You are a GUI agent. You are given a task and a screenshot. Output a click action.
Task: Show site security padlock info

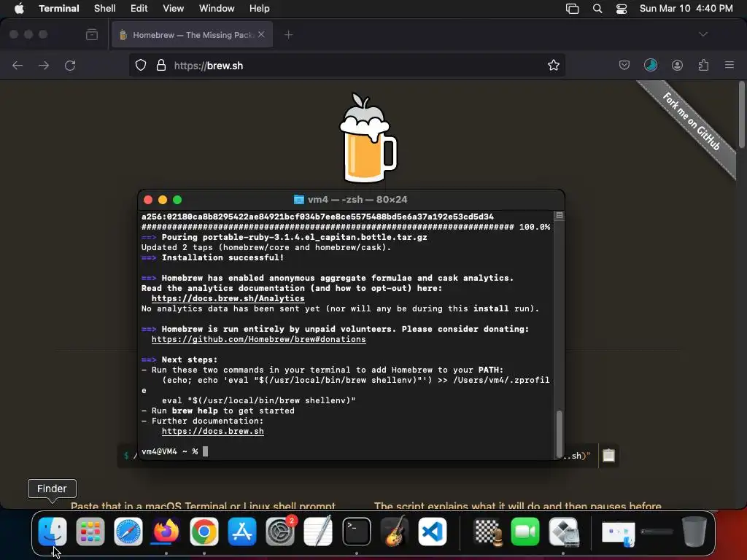click(x=161, y=65)
